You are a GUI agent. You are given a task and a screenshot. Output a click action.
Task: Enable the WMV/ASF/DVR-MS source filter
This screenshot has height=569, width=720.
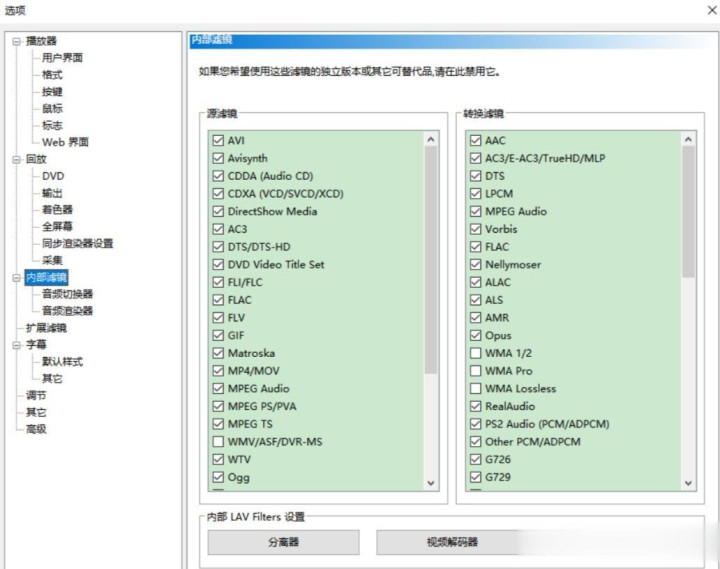pyautogui.click(x=218, y=441)
